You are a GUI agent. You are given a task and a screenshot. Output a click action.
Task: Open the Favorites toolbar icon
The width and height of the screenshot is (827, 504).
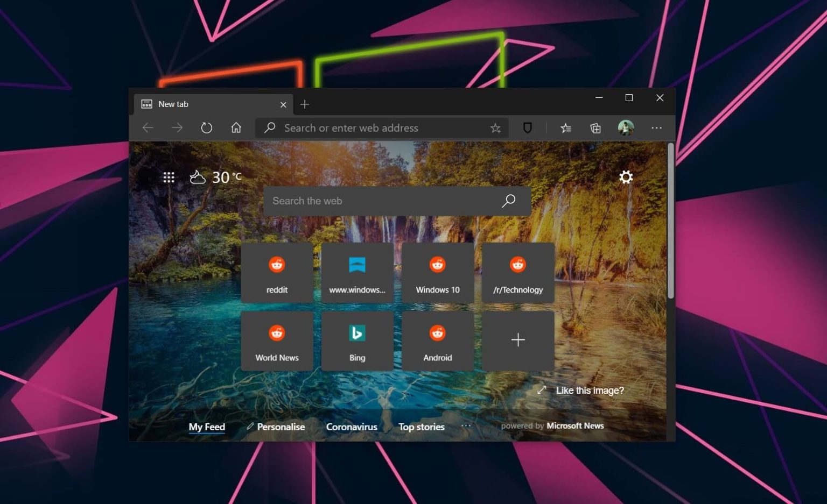(565, 127)
